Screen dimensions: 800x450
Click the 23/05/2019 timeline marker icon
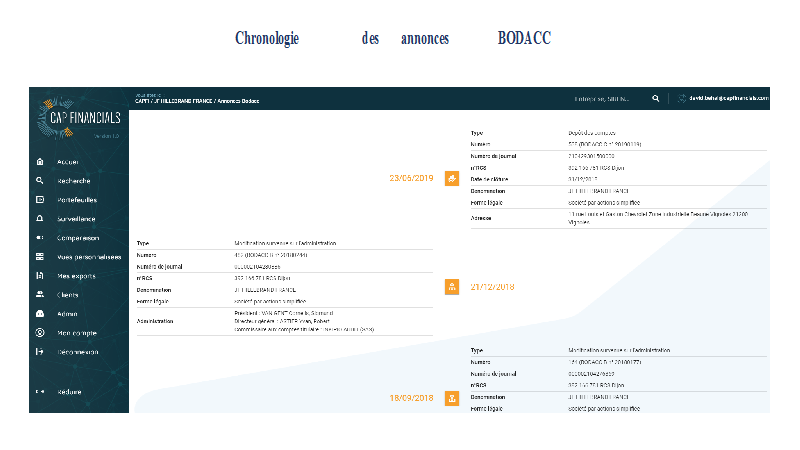451,178
